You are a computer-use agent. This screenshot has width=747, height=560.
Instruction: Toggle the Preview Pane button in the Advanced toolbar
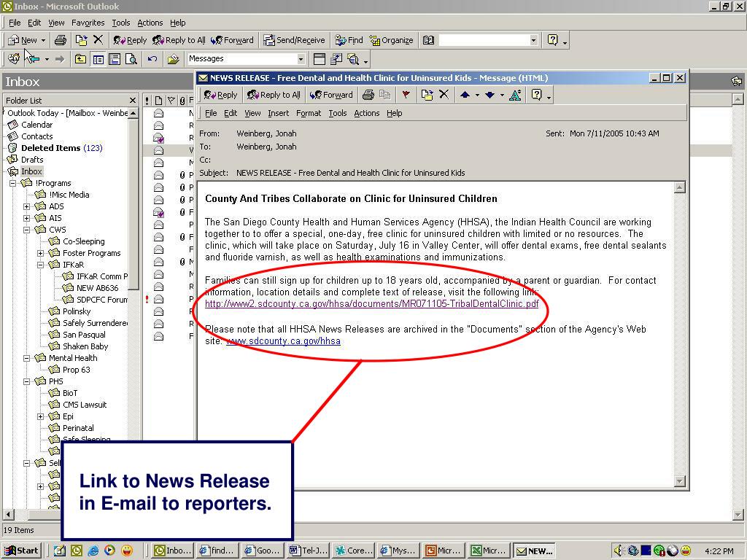coord(115,59)
